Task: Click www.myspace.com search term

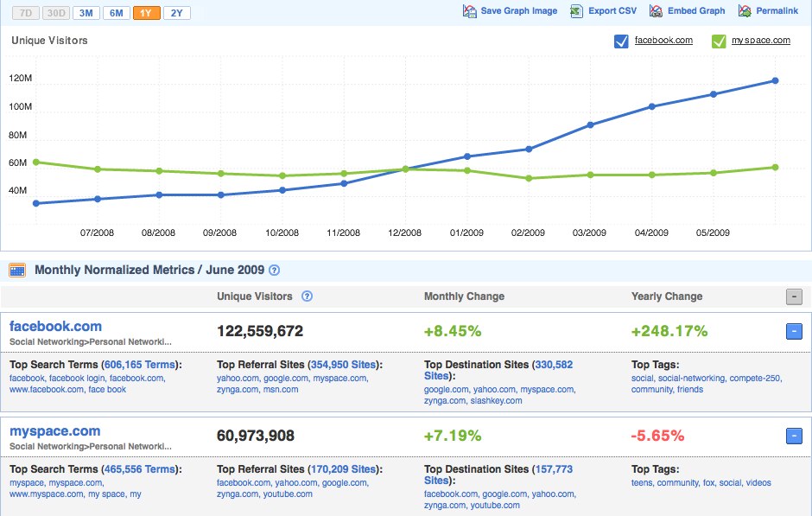Action: (46, 494)
